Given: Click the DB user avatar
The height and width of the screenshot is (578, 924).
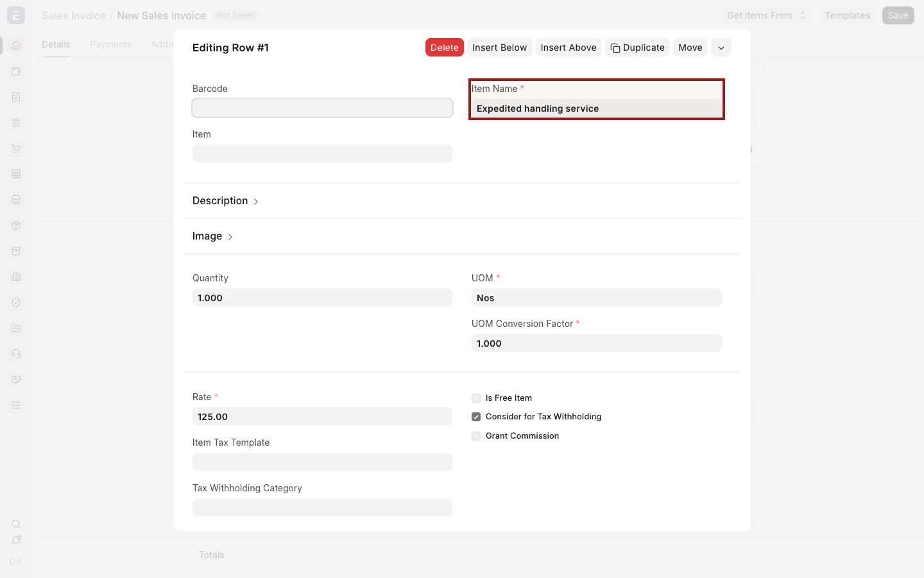Looking at the screenshot, I should [x=16, y=561].
